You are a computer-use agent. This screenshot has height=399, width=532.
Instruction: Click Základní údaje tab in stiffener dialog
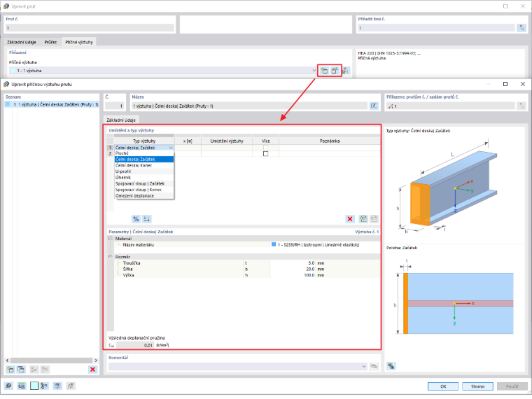pyautogui.click(x=121, y=120)
